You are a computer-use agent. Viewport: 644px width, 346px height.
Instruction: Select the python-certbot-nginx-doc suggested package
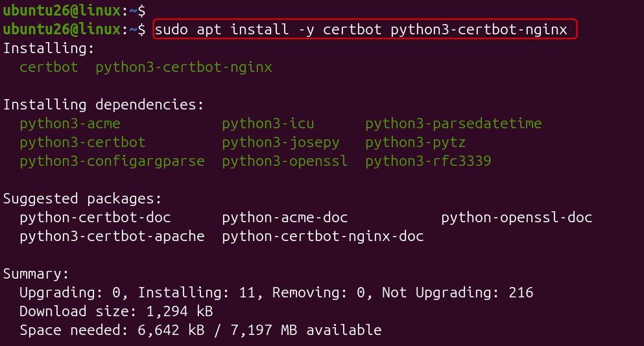pyautogui.click(x=323, y=237)
